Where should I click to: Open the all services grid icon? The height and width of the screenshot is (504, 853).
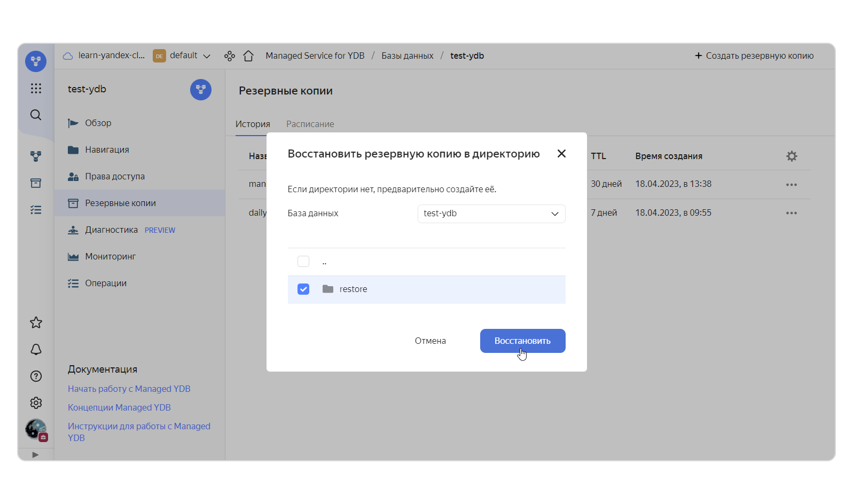point(36,88)
